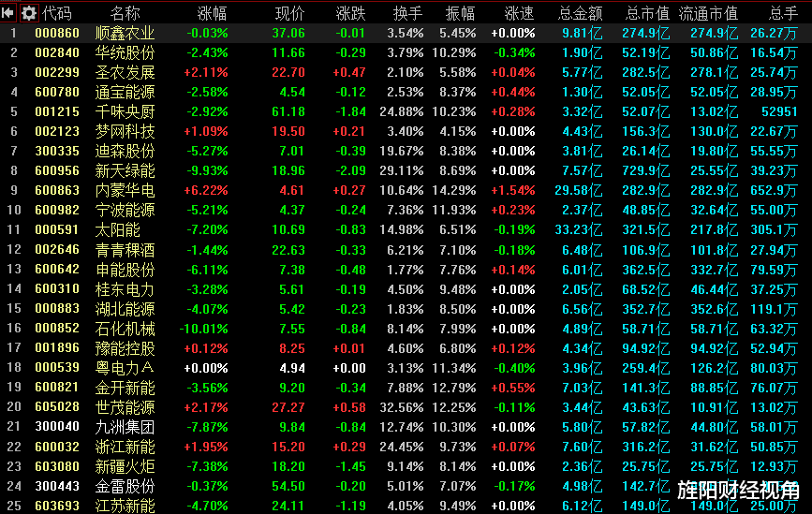
Task: Click stock code 002840
Action: pyautogui.click(x=57, y=52)
